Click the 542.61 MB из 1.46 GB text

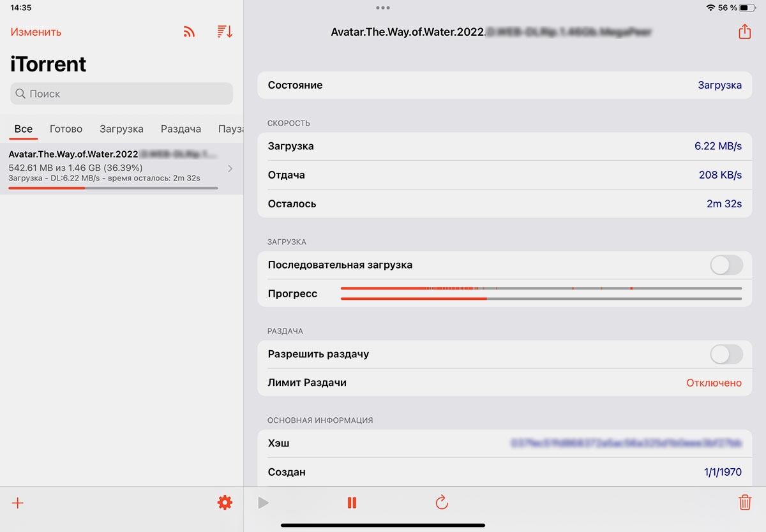pos(75,168)
